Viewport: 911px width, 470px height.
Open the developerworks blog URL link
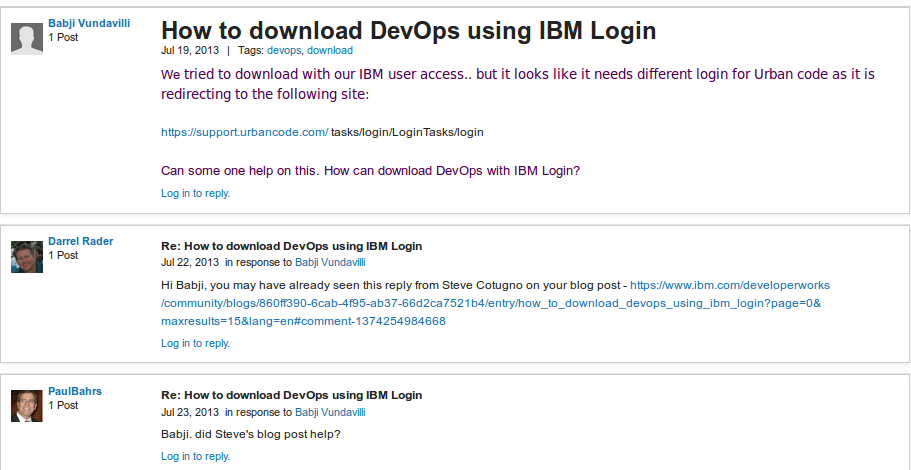click(495, 303)
